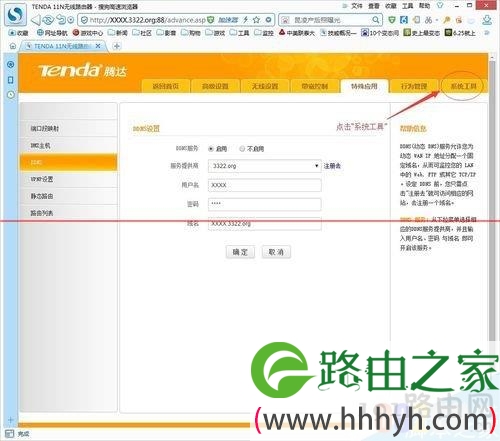
Task: Bookmark this page with the star icon
Action: click(256, 20)
